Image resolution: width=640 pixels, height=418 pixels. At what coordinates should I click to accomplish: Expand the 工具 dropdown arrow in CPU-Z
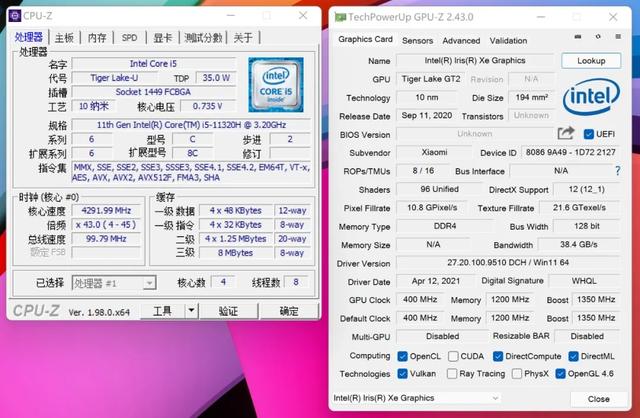click(x=190, y=311)
